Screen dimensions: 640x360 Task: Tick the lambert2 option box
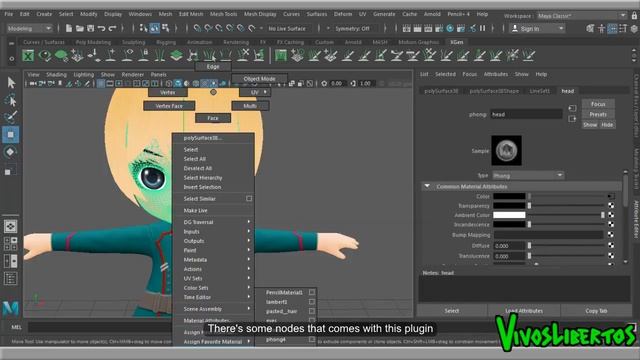(312, 302)
